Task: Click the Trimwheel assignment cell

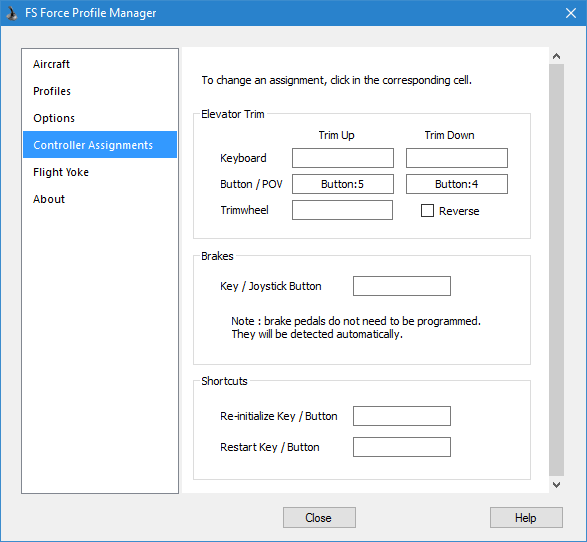Action: (x=342, y=210)
